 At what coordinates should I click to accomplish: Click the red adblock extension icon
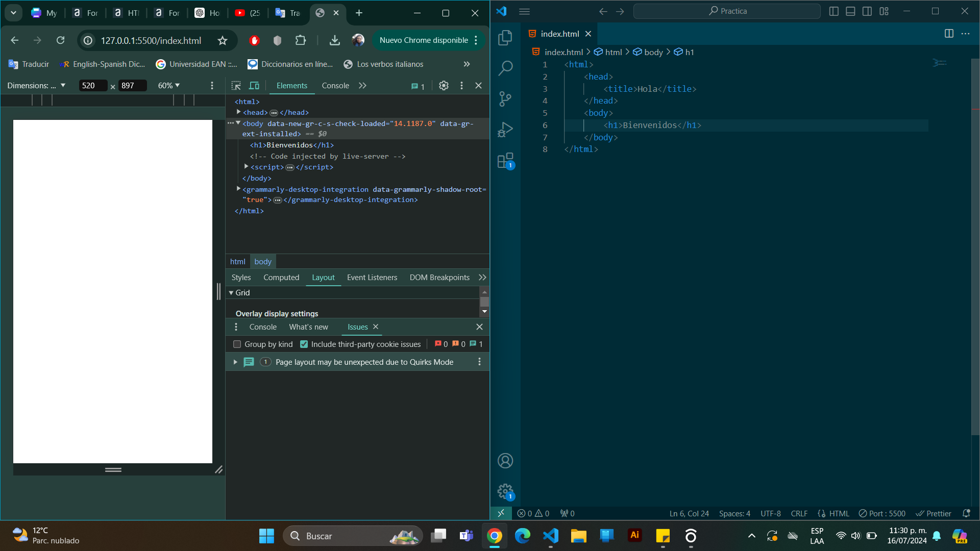click(254, 40)
